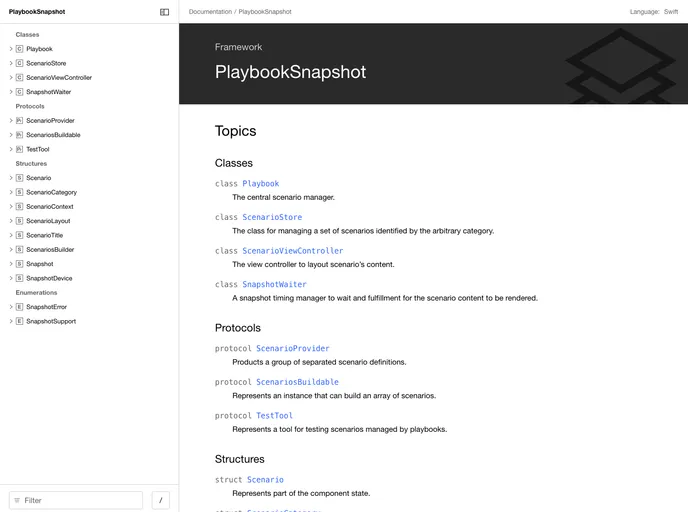Viewport: 688px width, 512px height.
Task: Expand the ScenarioCategory disclosure chevron
Action: [x=11, y=192]
